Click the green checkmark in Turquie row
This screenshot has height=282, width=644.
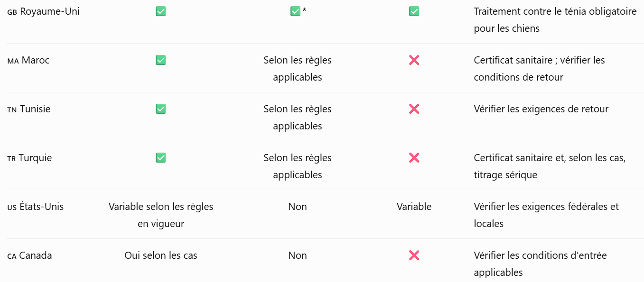(161, 158)
